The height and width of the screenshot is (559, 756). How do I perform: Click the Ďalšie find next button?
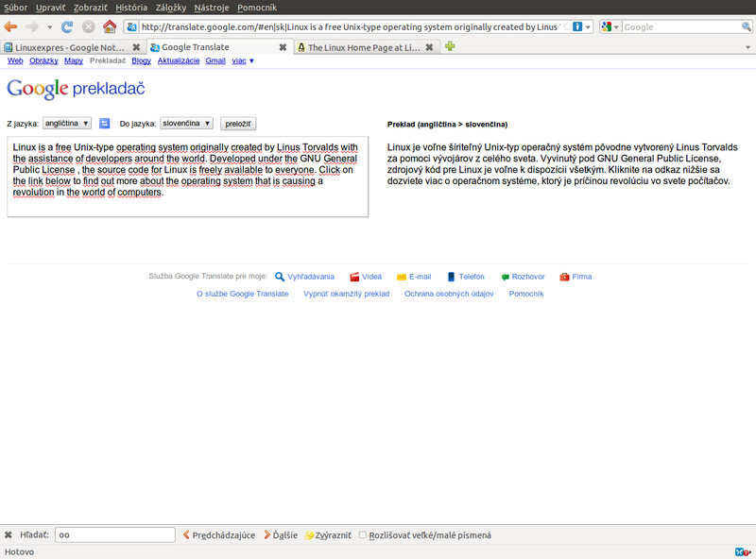(280, 534)
